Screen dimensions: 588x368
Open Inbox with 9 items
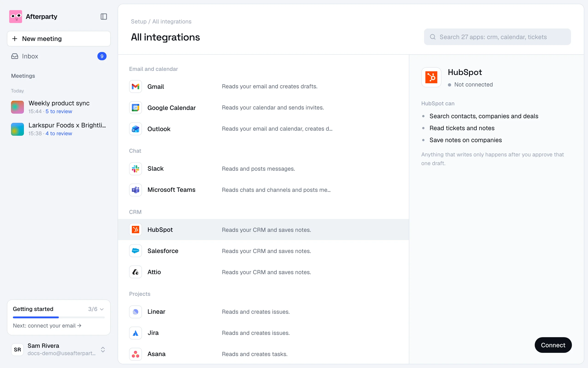pos(59,56)
